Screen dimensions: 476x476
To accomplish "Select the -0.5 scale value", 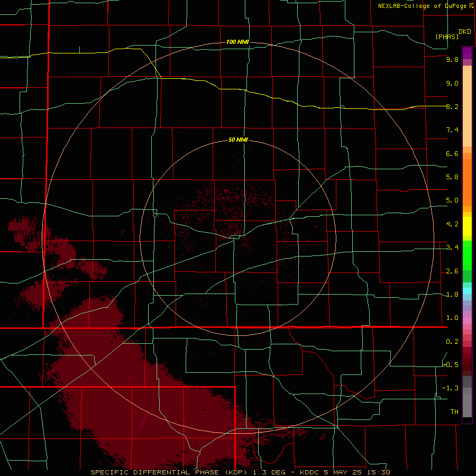I will coord(451,365).
